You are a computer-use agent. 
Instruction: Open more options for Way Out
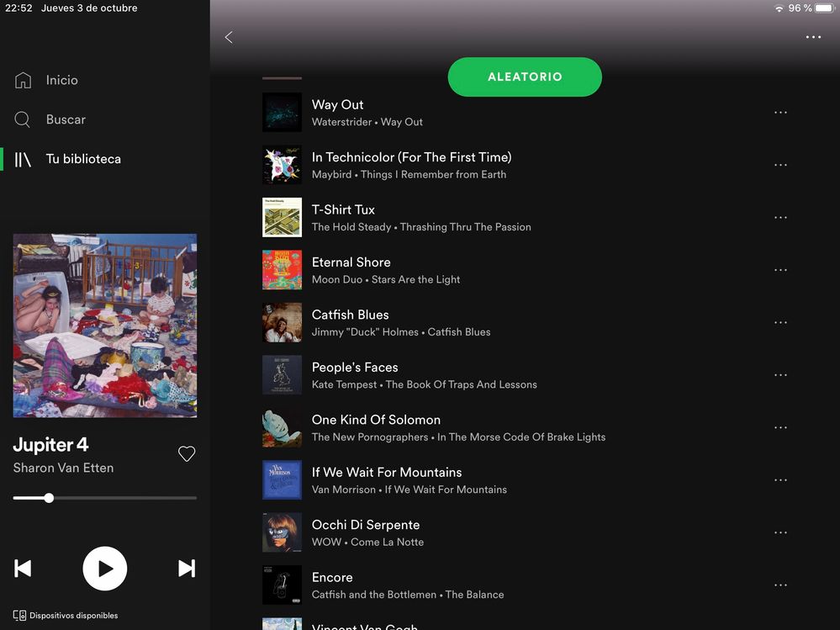(780, 113)
